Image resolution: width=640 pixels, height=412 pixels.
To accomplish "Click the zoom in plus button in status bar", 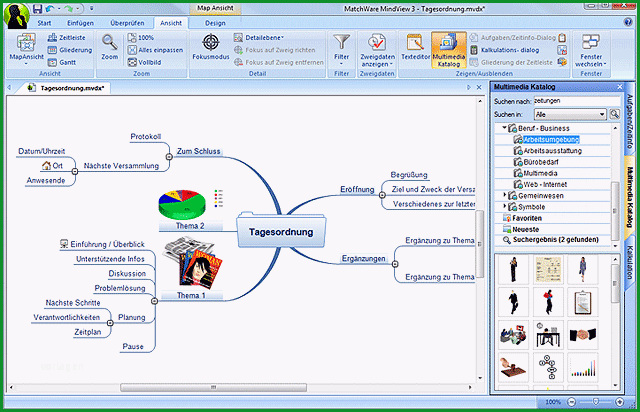I will [619, 402].
